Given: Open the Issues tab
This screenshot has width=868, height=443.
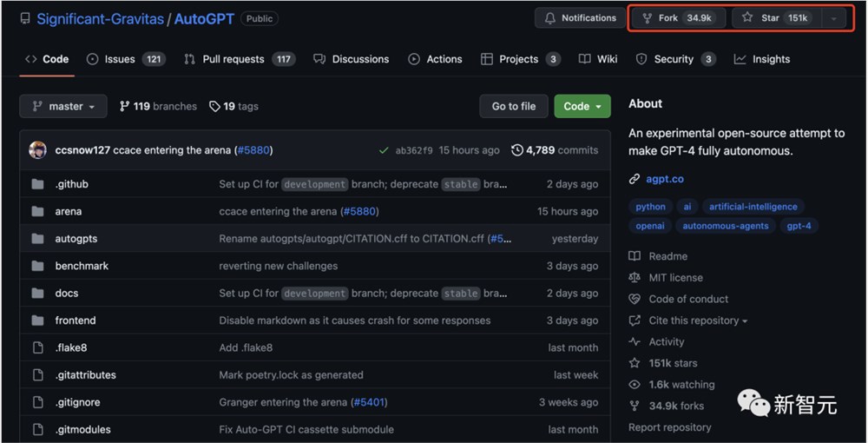Looking at the screenshot, I should click(126, 59).
